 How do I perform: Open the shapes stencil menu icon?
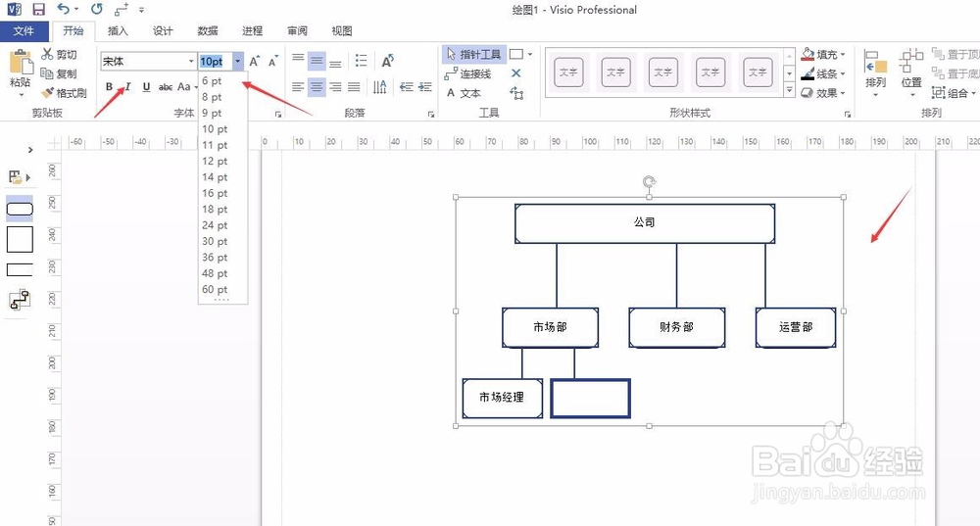click(19, 177)
